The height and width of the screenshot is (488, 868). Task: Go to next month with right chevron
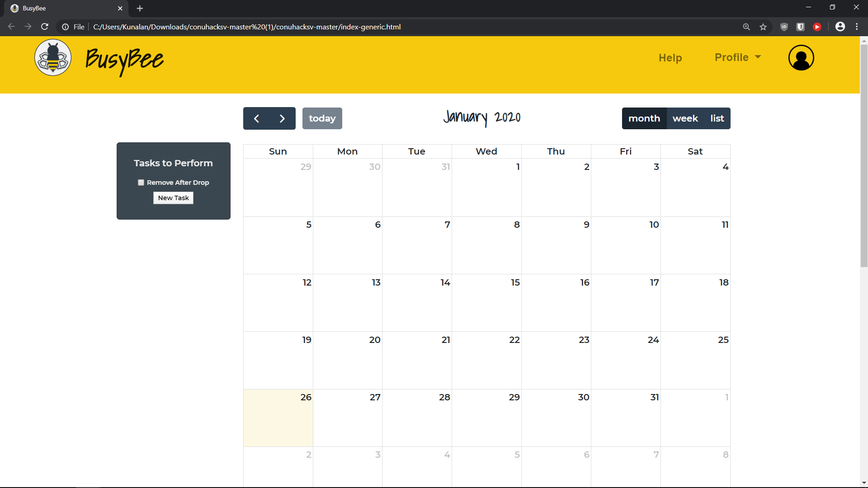(x=282, y=118)
